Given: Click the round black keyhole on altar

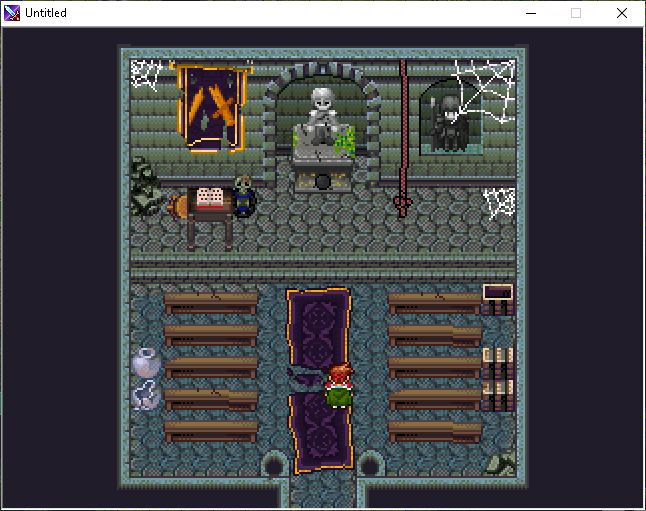Looking at the screenshot, I should pyautogui.click(x=322, y=181).
